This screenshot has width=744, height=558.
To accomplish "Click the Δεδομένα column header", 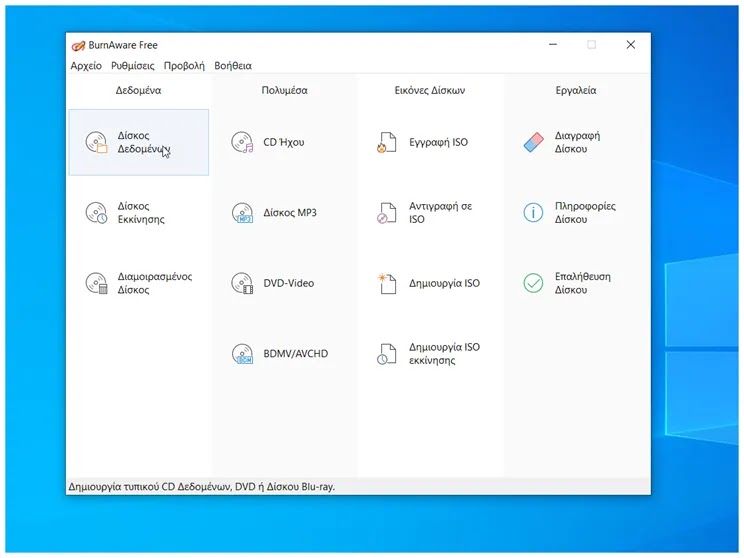I will pos(139,90).
